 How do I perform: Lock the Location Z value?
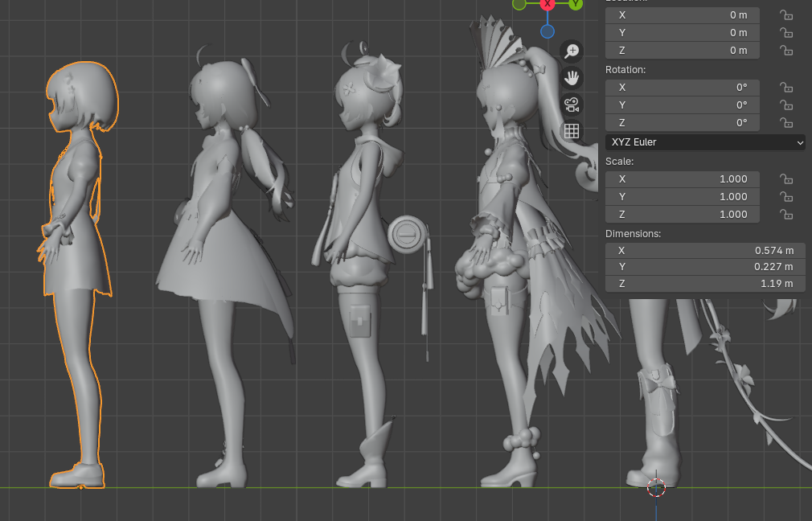(786, 50)
